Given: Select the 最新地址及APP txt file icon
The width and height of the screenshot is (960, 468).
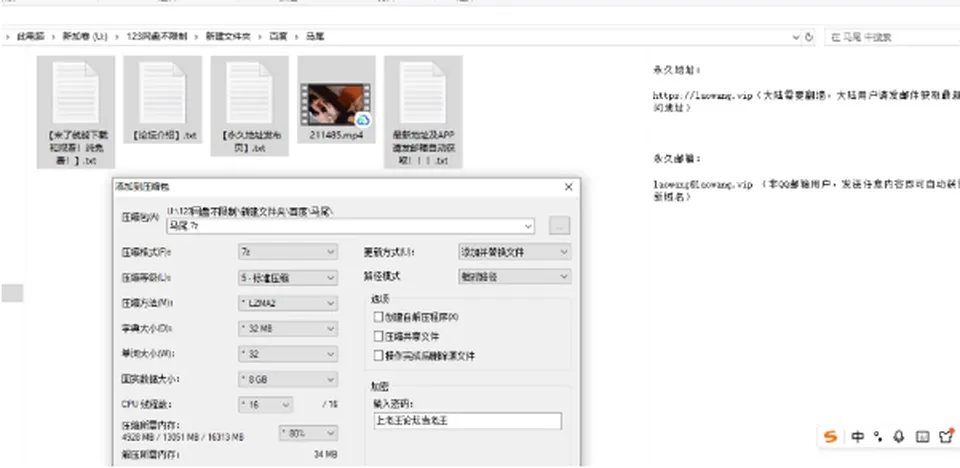Looking at the screenshot, I should (x=423, y=92).
